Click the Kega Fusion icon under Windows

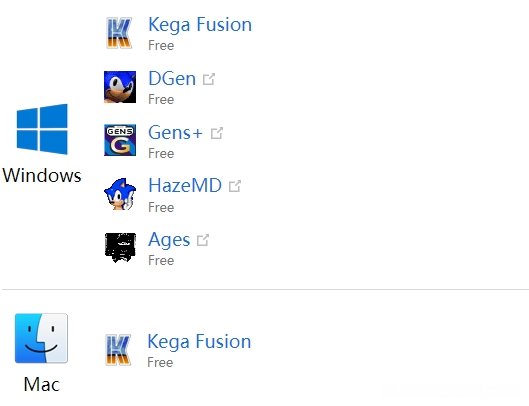coord(119,33)
